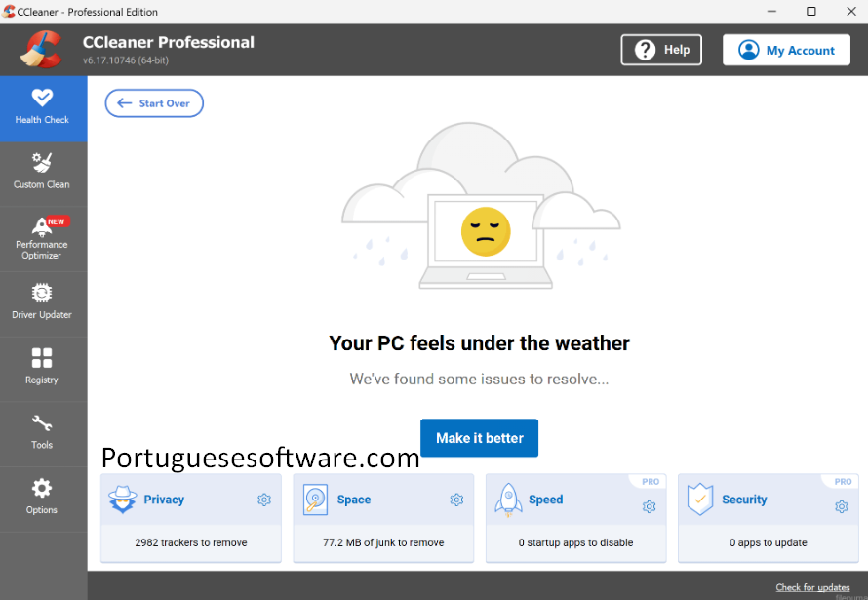Click the Space card title
Image resolution: width=868 pixels, height=600 pixels.
click(354, 500)
